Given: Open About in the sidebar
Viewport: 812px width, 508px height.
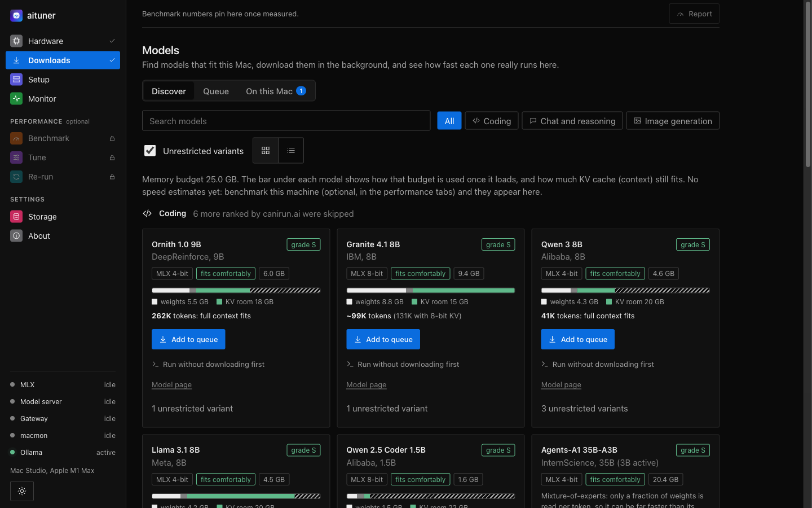Looking at the screenshot, I should (x=63, y=236).
